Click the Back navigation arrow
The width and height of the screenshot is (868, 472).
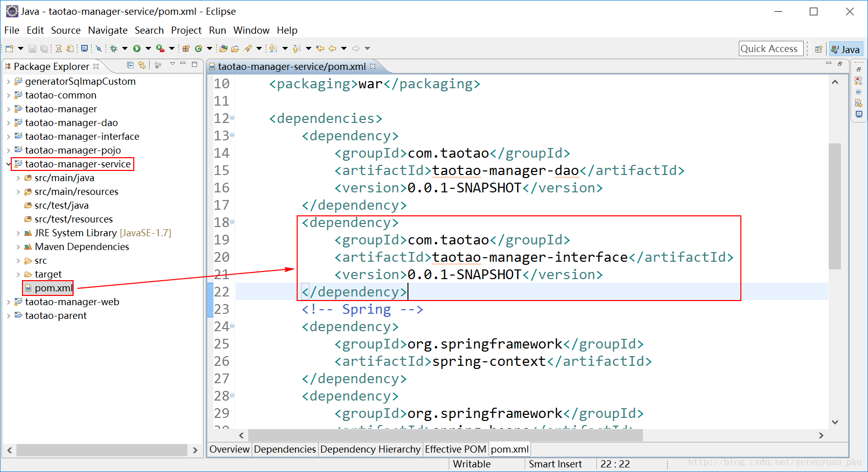pos(332,48)
